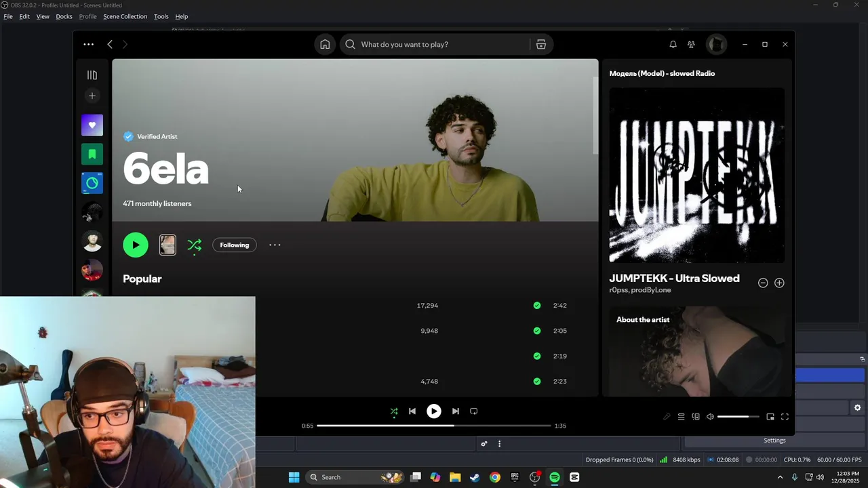The height and width of the screenshot is (488, 868).
Task: Open the About the artist card
Action: pyautogui.click(x=697, y=351)
